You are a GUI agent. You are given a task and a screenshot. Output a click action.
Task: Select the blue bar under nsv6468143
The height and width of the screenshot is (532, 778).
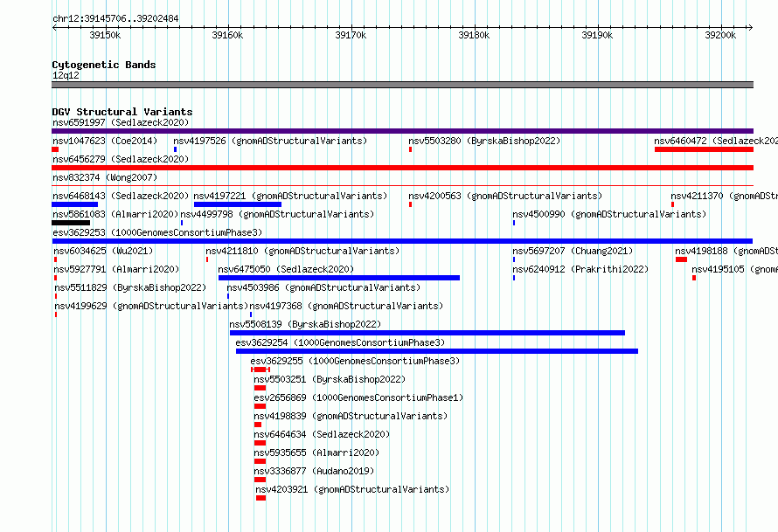[x=75, y=204]
